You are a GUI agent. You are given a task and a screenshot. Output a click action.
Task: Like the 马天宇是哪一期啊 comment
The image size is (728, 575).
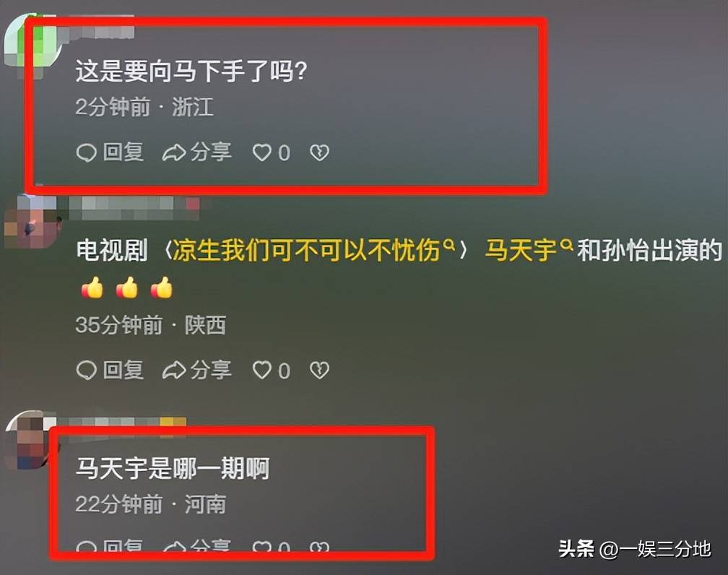(271, 547)
